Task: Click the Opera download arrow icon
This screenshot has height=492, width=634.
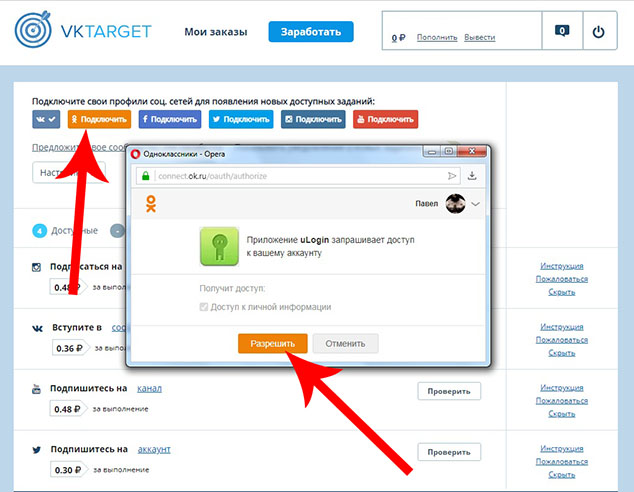Action: (472, 176)
